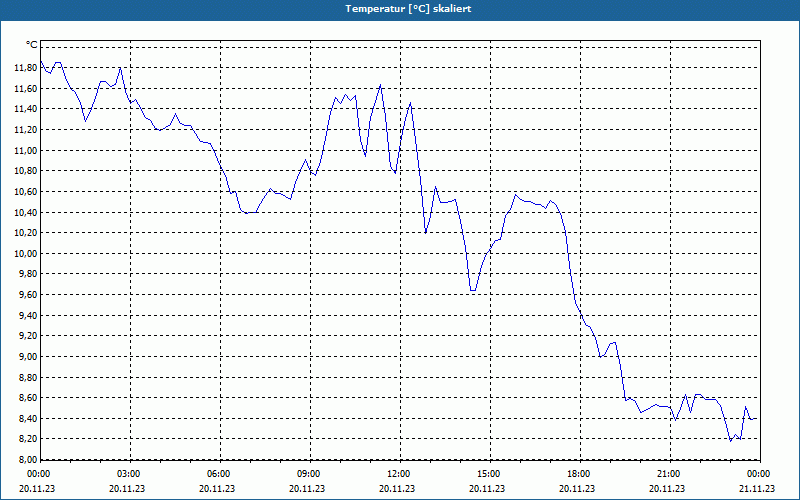Click the 09:00 time label
Image resolution: width=800 pixels, height=500 pixels.
[x=308, y=473]
